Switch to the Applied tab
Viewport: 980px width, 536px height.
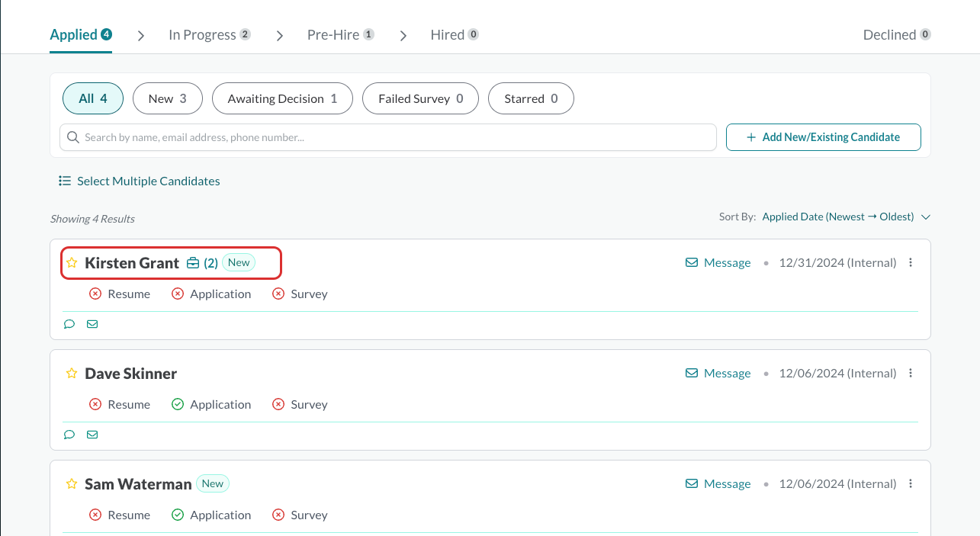point(81,35)
